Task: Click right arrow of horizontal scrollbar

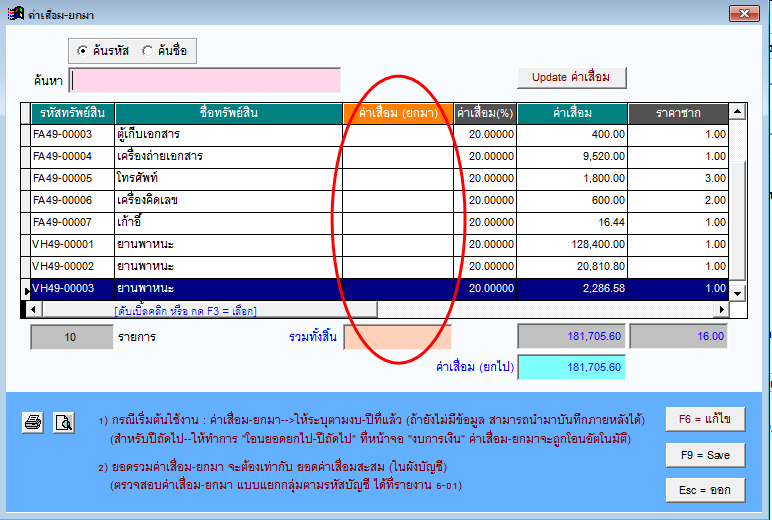Action: tap(721, 310)
